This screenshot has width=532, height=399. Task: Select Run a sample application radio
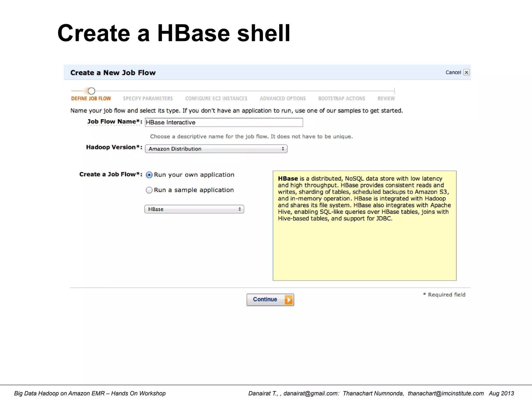pos(149,190)
